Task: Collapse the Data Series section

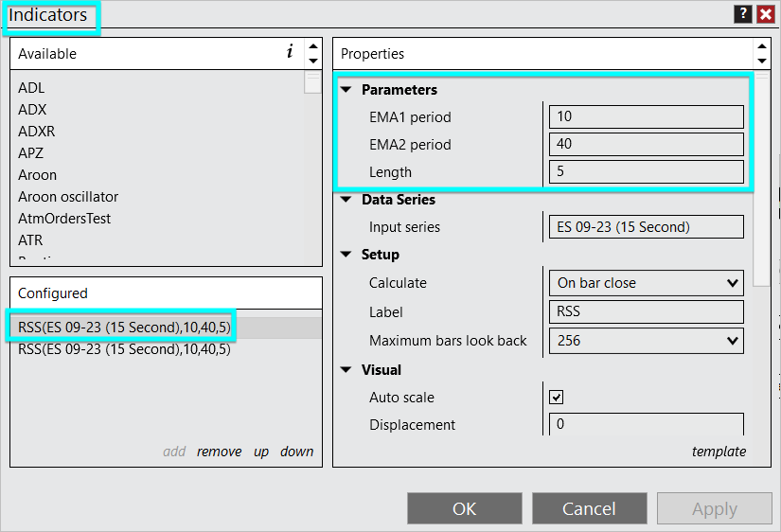Action: (346, 200)
